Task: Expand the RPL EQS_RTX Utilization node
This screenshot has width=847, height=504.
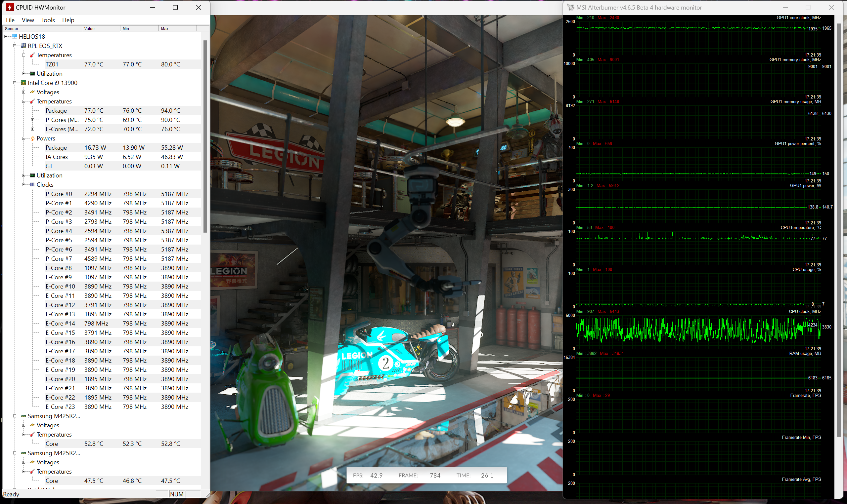Action: 24,73
